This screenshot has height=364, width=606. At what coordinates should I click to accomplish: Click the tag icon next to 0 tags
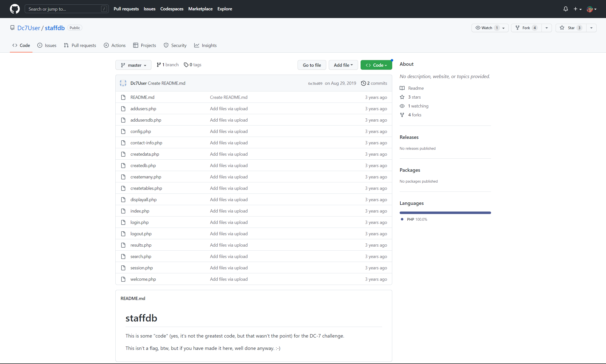[x=186, y=65]
